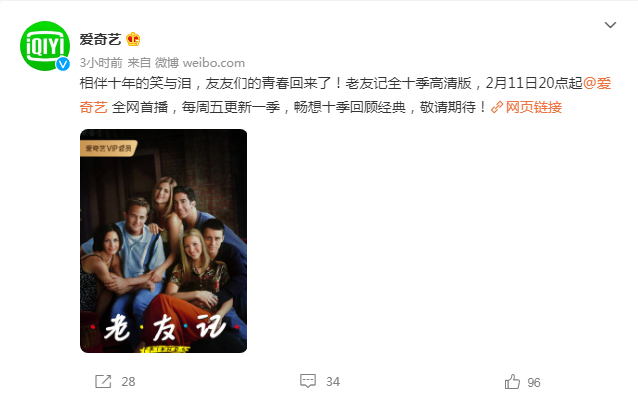638x400 pixels.
Task: Click the blue verified V badge
Action: [63, 64]
